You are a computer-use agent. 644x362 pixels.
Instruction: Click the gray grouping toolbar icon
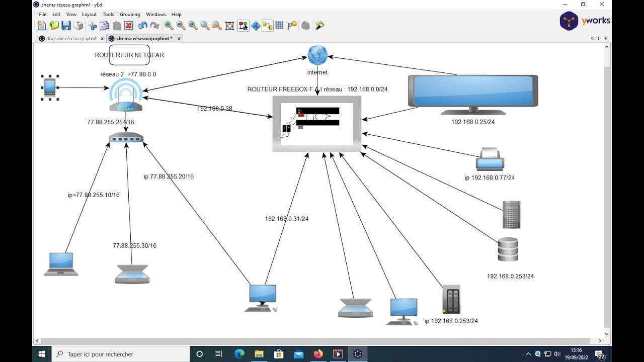306,26
